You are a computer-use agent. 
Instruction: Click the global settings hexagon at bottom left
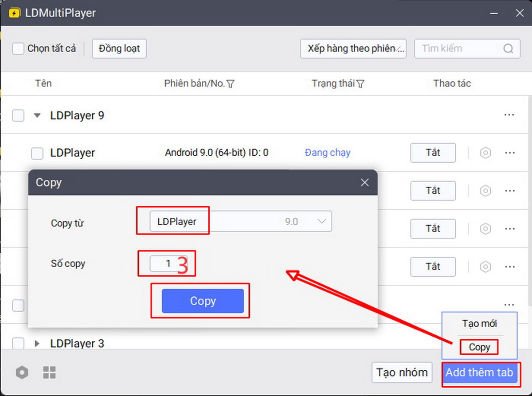(x=22, y=372)
